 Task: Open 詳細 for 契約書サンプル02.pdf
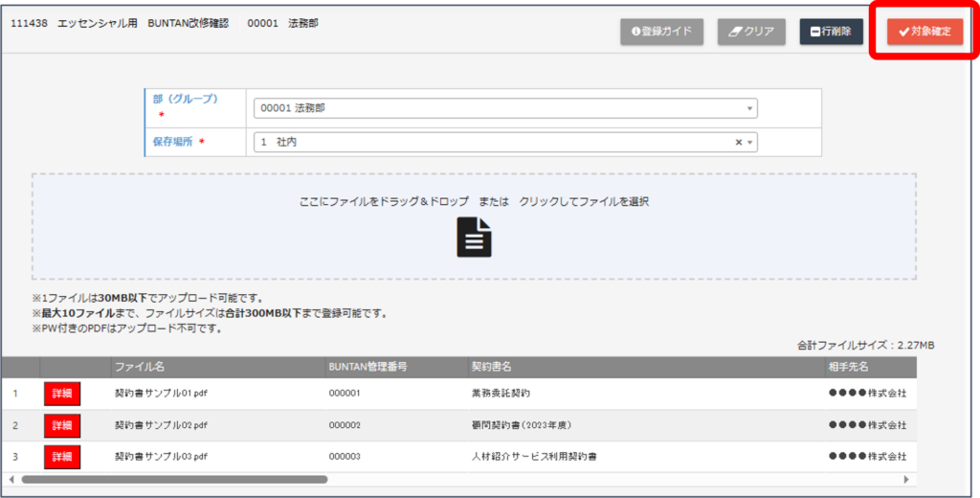(62, 425)
